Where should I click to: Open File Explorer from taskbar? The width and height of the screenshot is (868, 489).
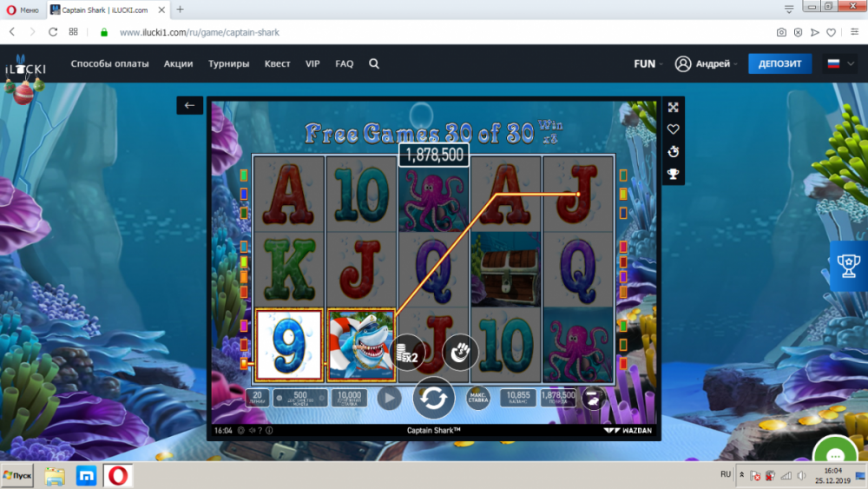click(x=54, y=476)
